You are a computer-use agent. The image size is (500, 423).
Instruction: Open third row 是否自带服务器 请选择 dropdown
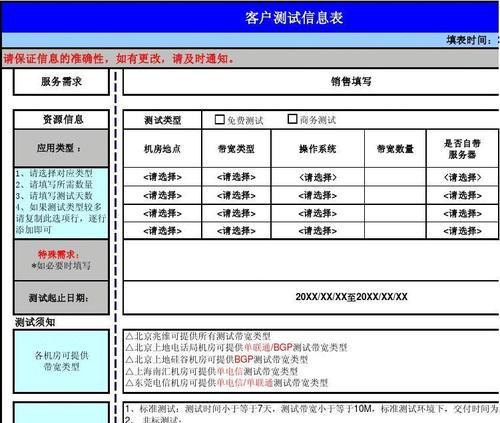tap(462, 213)
